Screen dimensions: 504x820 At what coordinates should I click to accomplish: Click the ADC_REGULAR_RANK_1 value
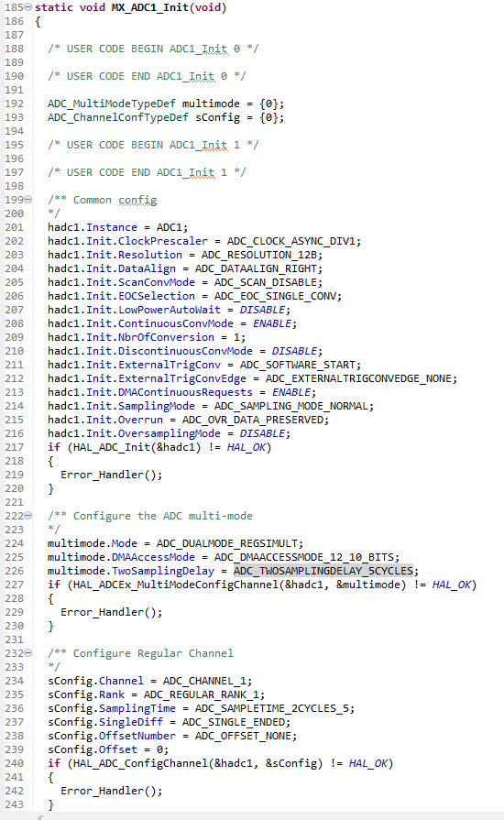202,694
